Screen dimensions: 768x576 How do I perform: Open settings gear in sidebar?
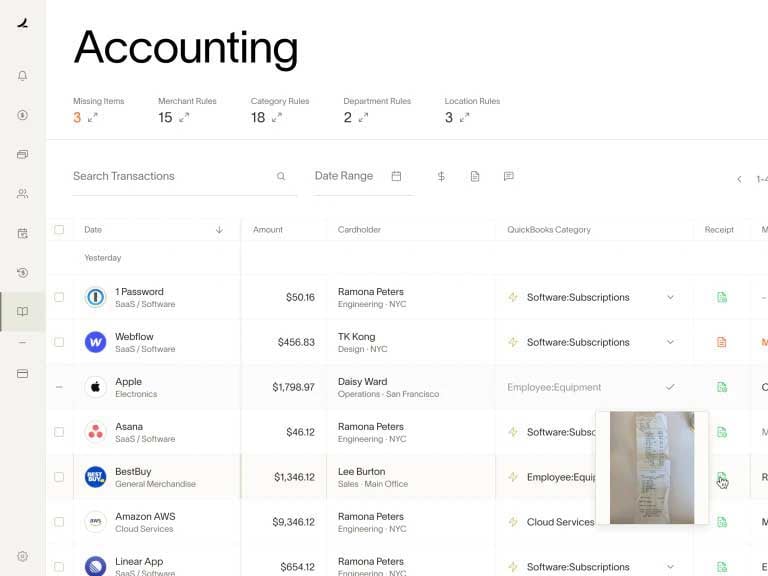(22, 556)
